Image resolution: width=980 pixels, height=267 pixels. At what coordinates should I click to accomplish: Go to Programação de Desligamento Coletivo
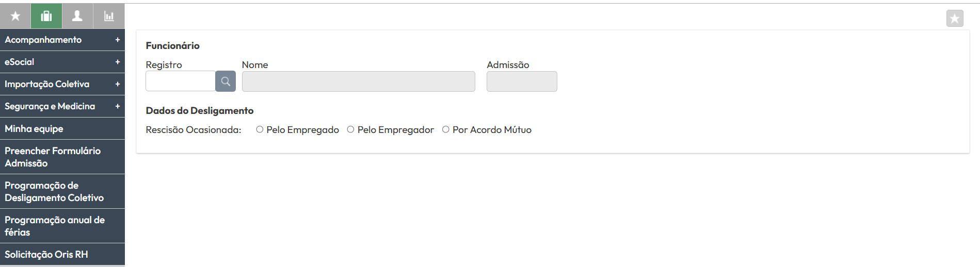point(62,191)
